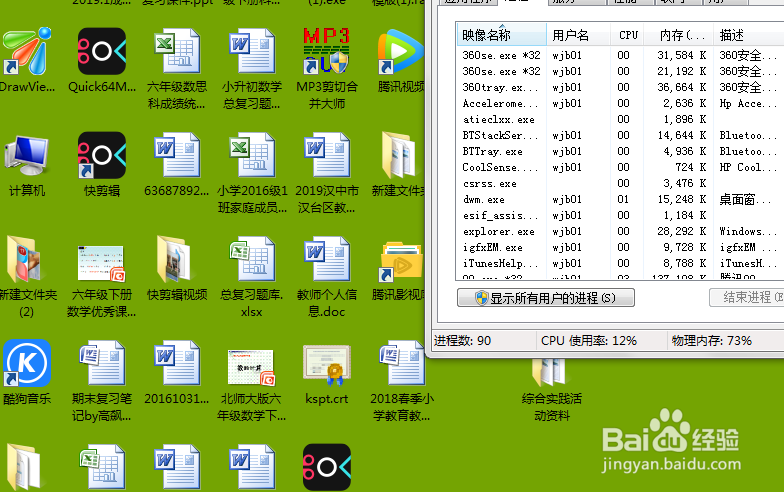Select the atieclxx.exe process row
Screen dimensions: 784x492
620,120
